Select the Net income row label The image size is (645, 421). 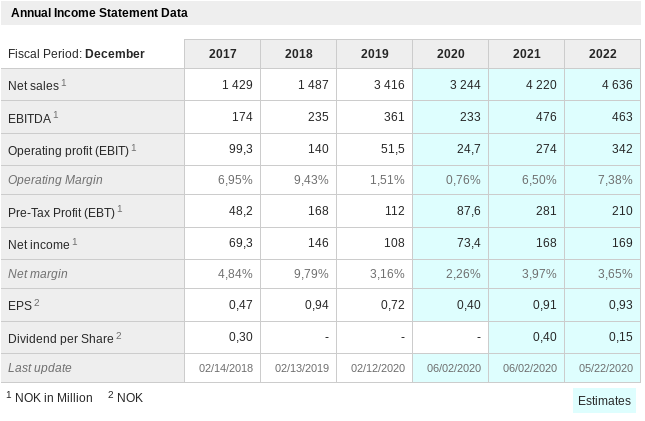39,243
